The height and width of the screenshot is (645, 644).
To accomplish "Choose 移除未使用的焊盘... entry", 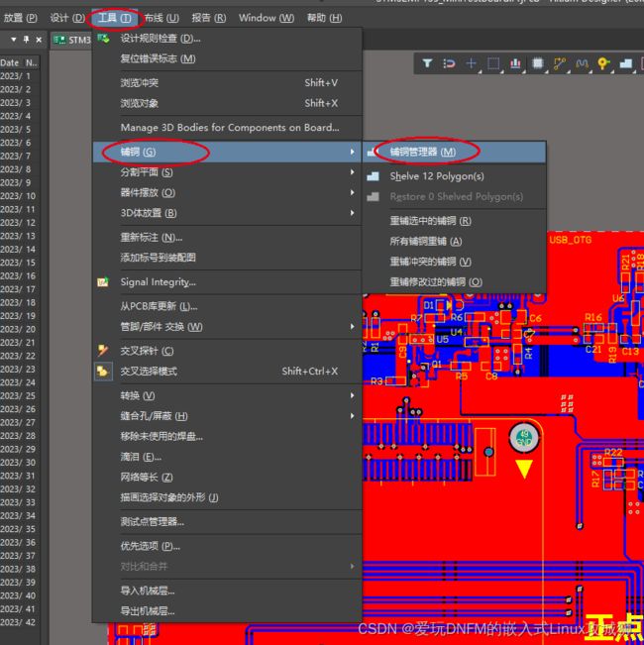I will tap(228, 437).
